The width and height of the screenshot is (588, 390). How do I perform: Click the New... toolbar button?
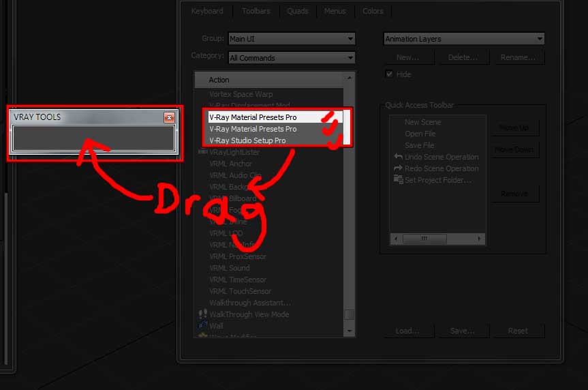(408, 57)
